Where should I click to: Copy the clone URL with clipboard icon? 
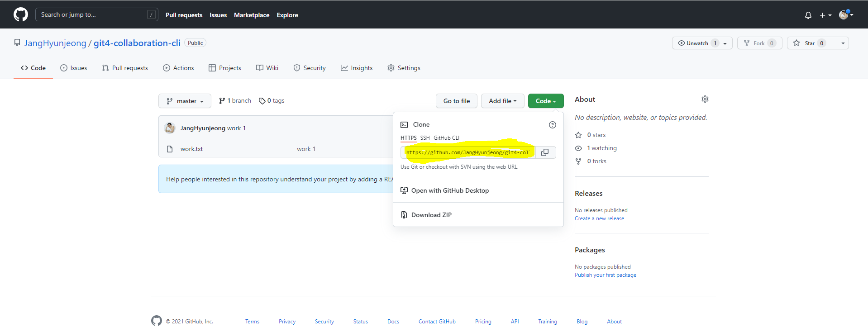click(x=545, y=152)
